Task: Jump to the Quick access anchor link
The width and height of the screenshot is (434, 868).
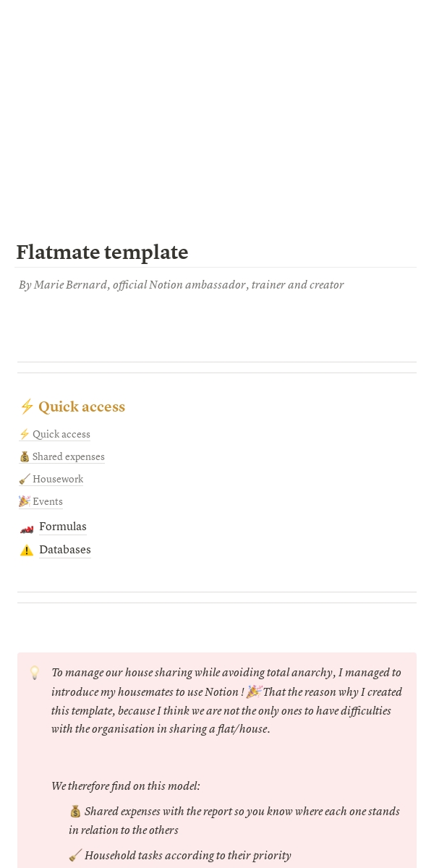Action: pos(61,434)
